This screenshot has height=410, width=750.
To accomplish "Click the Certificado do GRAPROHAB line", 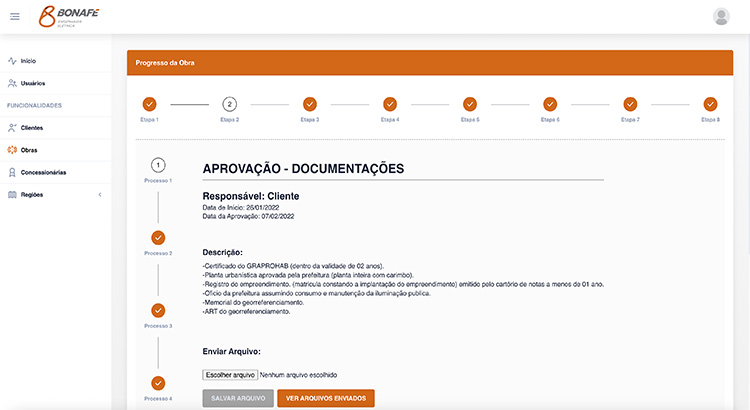I will click(x=293, y=266).
